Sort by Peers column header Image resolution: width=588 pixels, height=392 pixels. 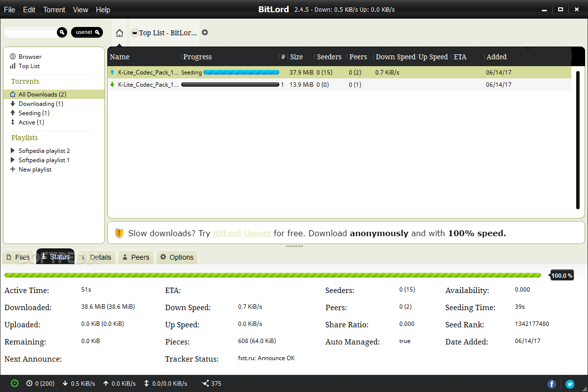point(358,57)
